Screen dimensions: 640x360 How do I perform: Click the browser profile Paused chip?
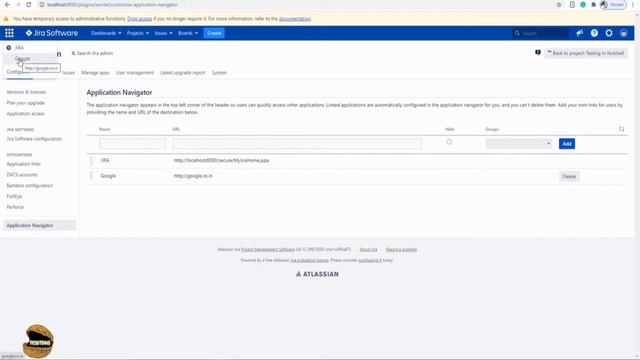[x=613, y=4]
